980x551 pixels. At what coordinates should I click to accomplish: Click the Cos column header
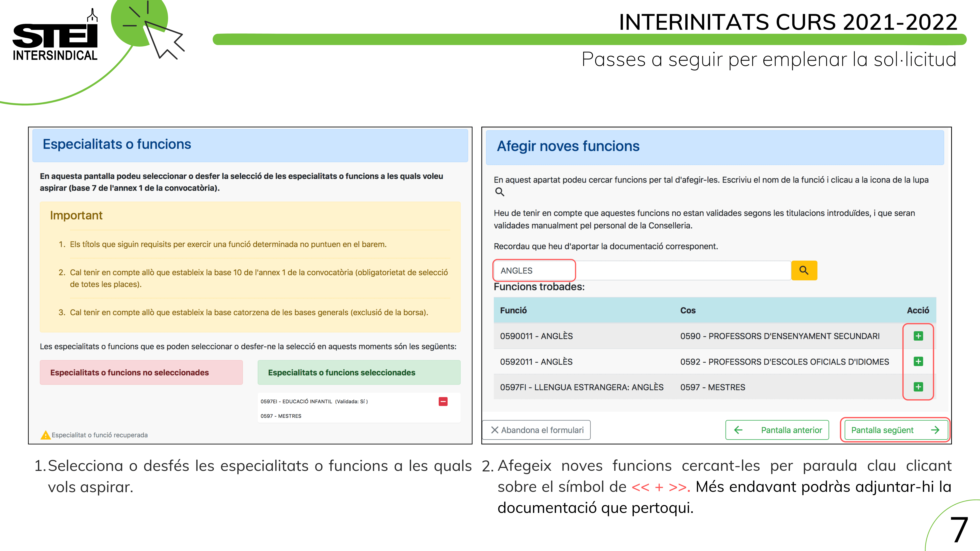coord(688,310)
